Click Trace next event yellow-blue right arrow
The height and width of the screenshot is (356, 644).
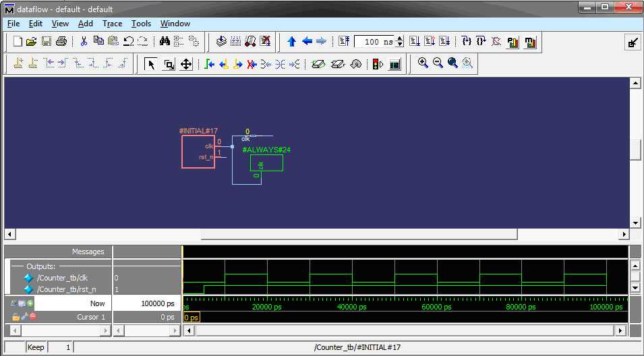click(238, 64)
